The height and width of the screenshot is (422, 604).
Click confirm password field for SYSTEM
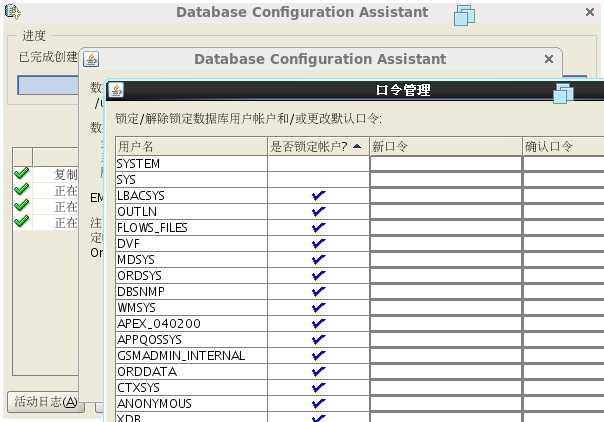[x=564, y=164]
